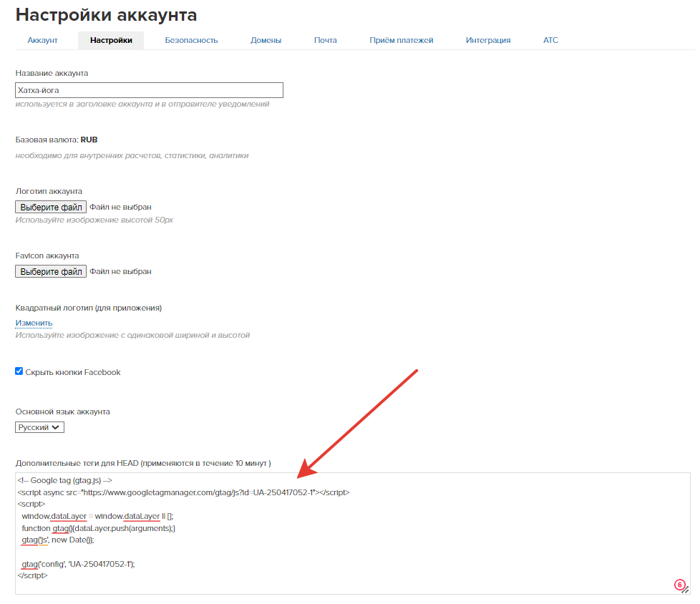Click the Изменить link for square logo
The image size is (700, 604).
coord(34,323)
